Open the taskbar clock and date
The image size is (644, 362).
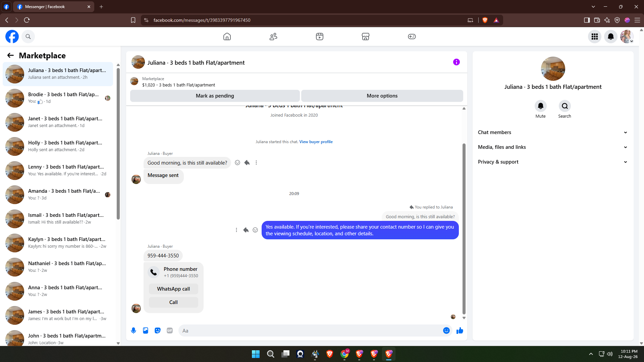(628, 354)
